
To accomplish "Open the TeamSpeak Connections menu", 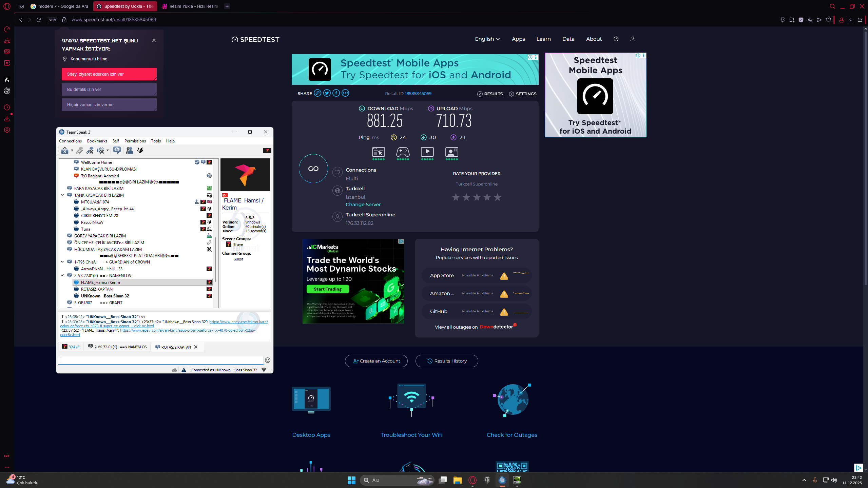I will [70, 141].
